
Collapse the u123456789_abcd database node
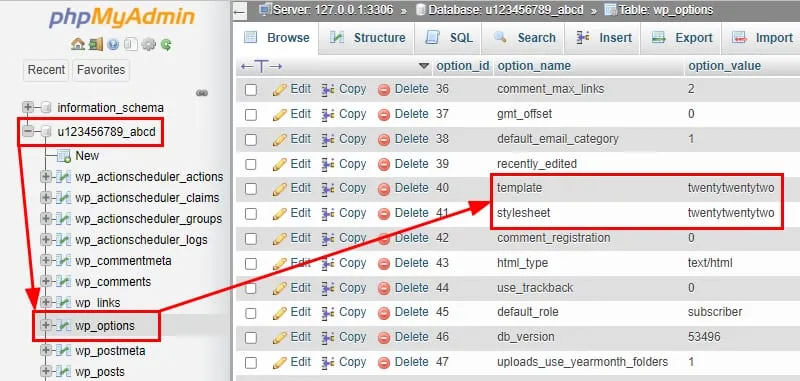click(28, 132)
